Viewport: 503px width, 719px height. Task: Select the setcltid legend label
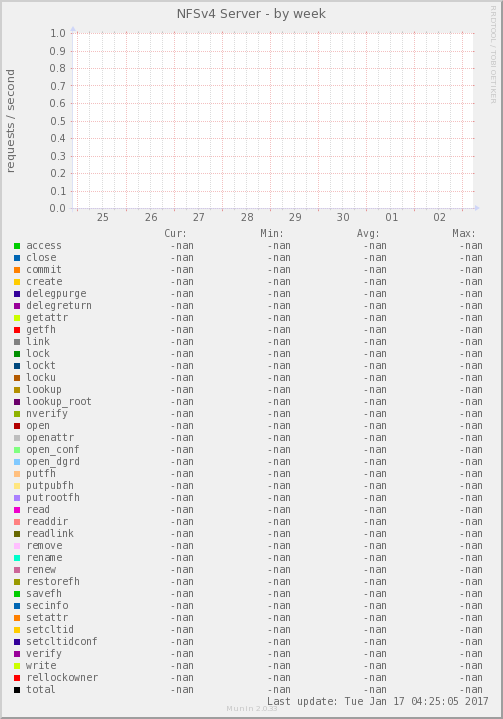point(50,630)
